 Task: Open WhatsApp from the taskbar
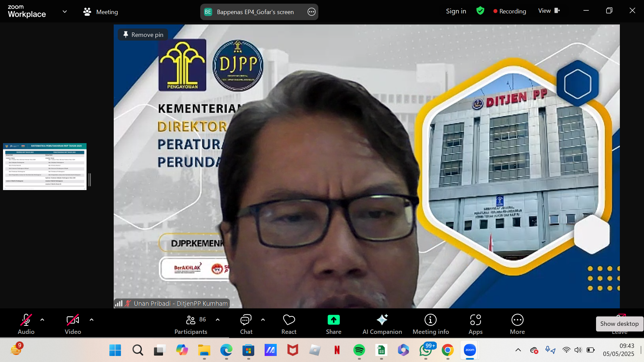[425, 350]
